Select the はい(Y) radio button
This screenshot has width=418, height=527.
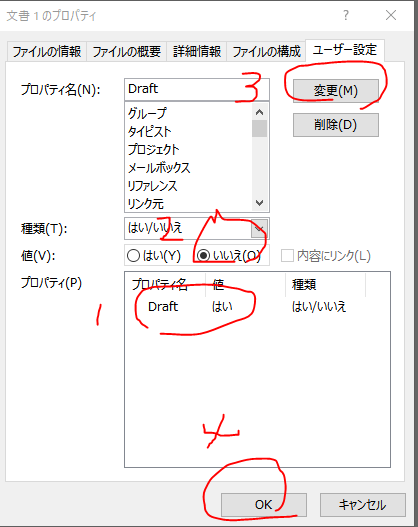[154, 256]
